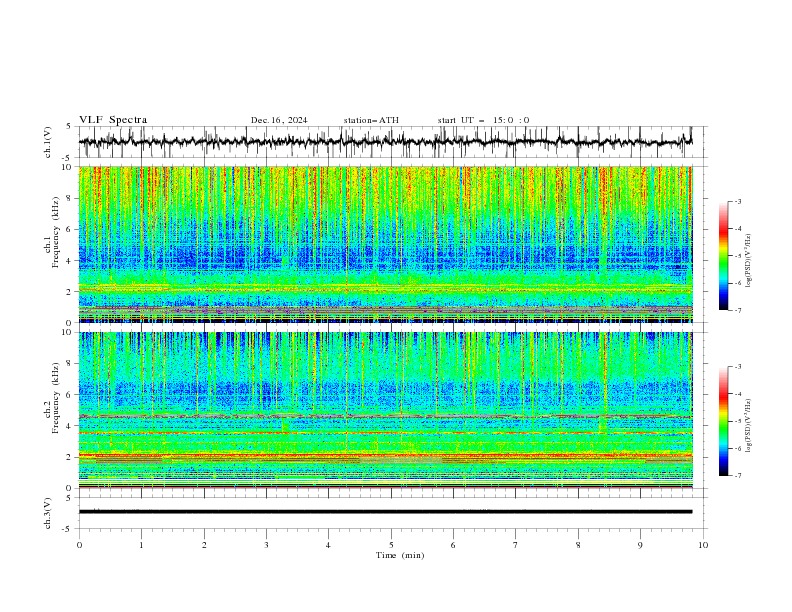
Task: Click the "6" kHz tick of ch.2 spectrogram
Action: [69, 395]
